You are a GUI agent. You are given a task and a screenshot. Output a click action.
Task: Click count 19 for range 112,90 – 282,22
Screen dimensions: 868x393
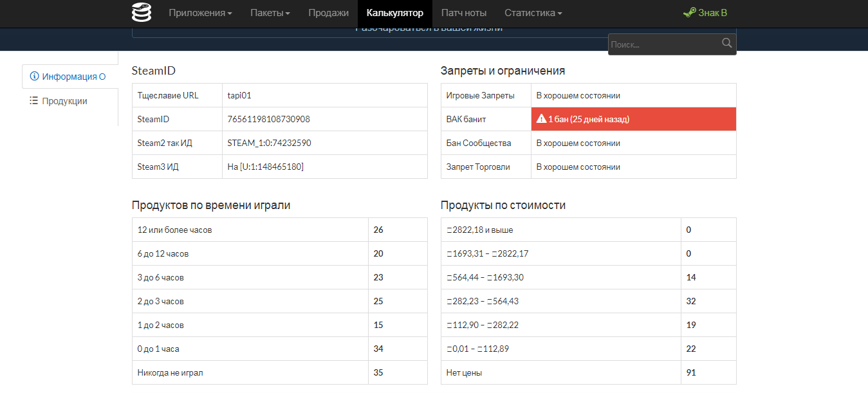(x=691, y=325)
